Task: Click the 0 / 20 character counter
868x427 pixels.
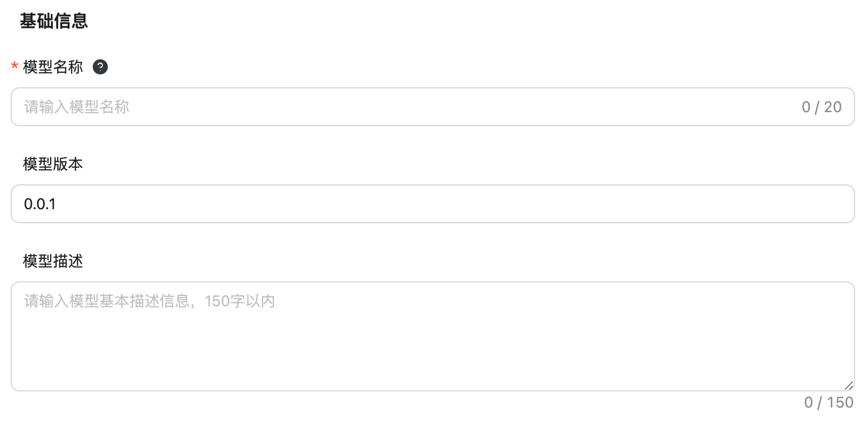Action: (x=821, y=107)
